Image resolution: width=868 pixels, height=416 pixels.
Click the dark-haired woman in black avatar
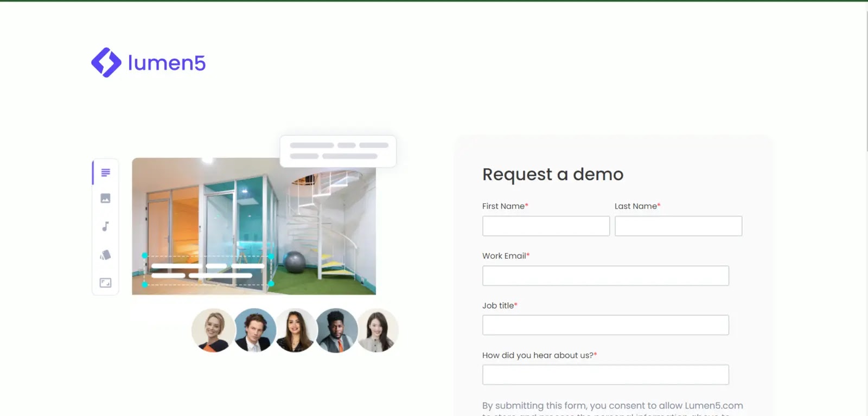point(296,330)
